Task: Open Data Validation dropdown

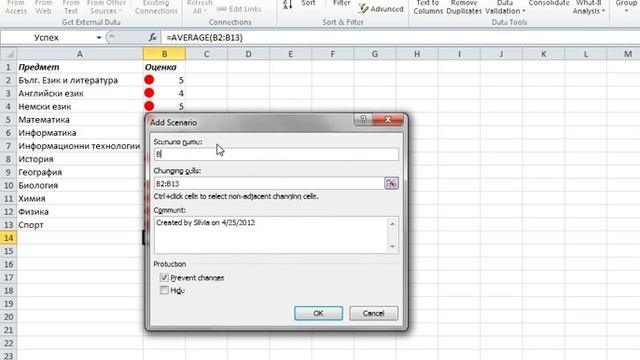Action: [505, 7]
